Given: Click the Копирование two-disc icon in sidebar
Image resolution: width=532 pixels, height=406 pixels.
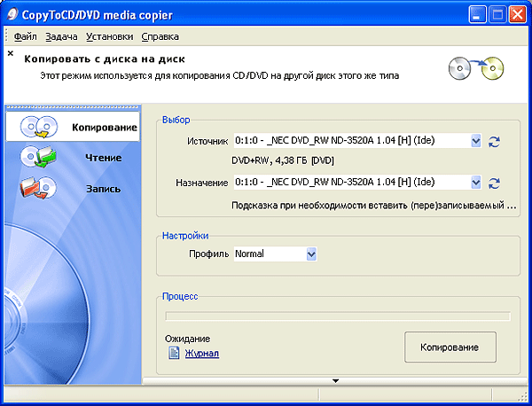Looking at the screenshot, I should click(x=39, y=127).
